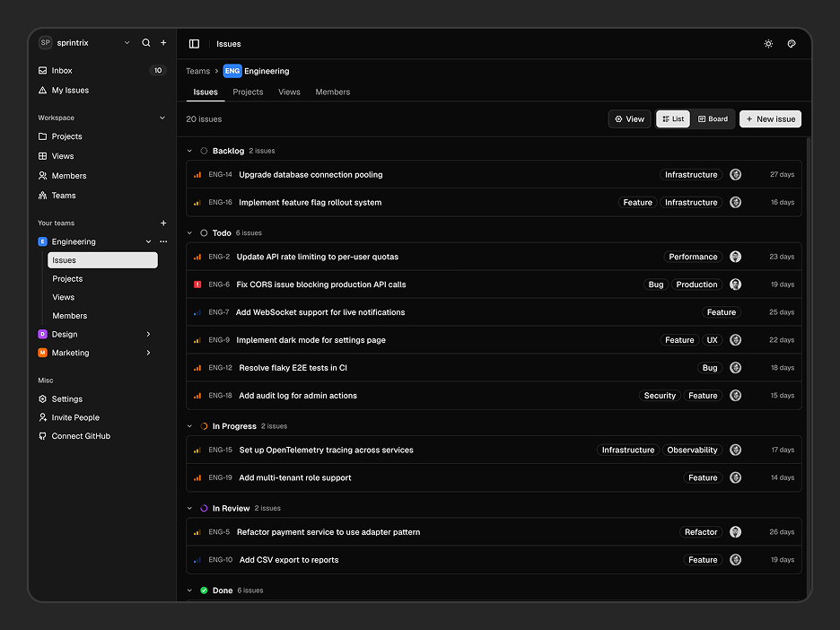Click Observability label on ENG-15
The image size is (840, 630).
[x=692, y=450]
